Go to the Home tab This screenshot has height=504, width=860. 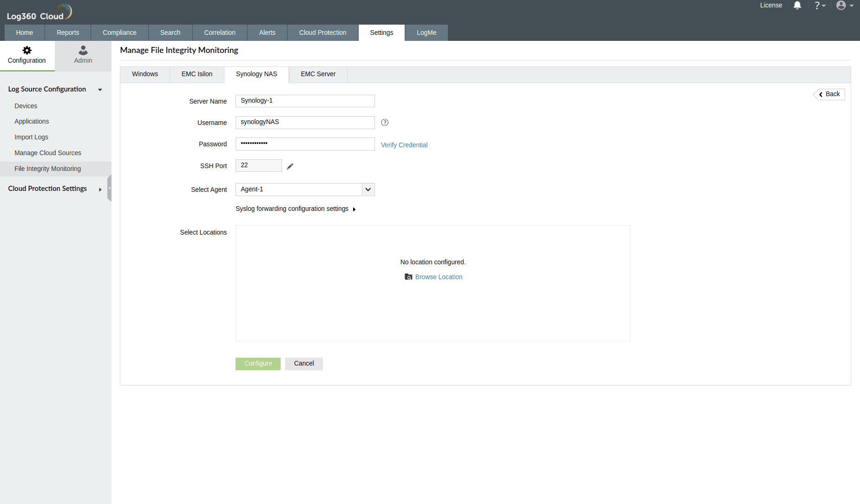click(x=25, y=33)
